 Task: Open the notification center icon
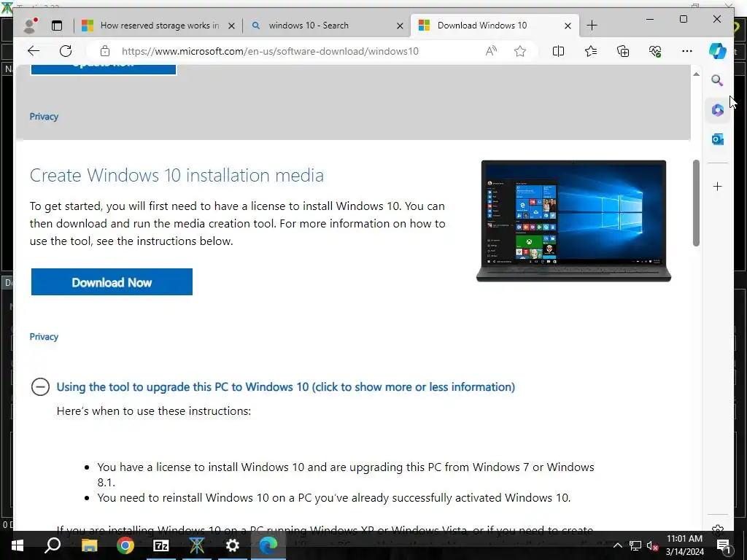[724, 545]
